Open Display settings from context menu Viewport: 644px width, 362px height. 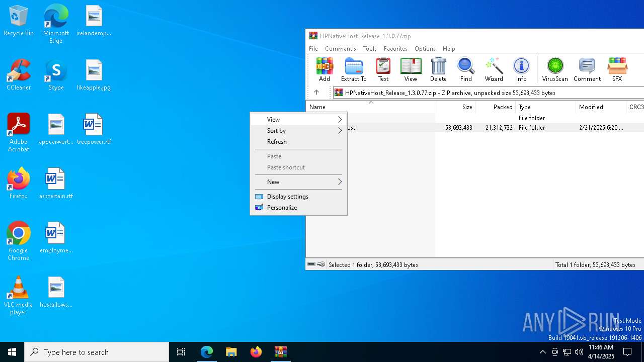tap(298, 196)
